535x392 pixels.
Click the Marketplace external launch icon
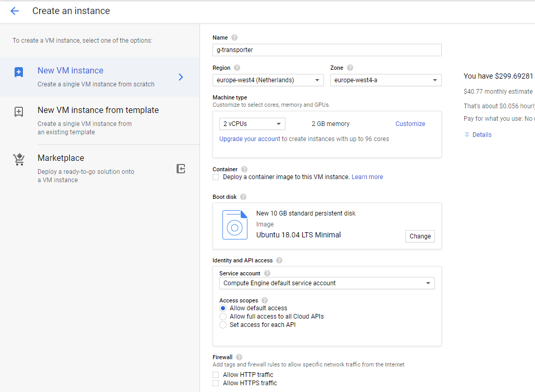click(181, 169)
